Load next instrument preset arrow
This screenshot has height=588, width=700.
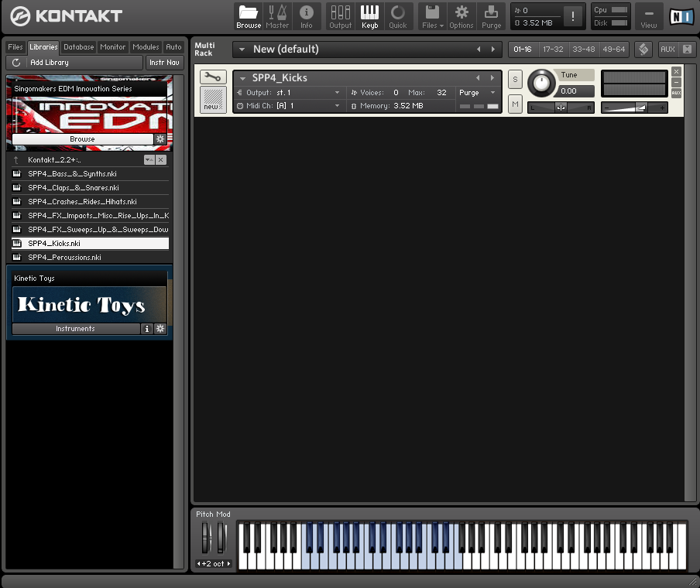point(492,77)
